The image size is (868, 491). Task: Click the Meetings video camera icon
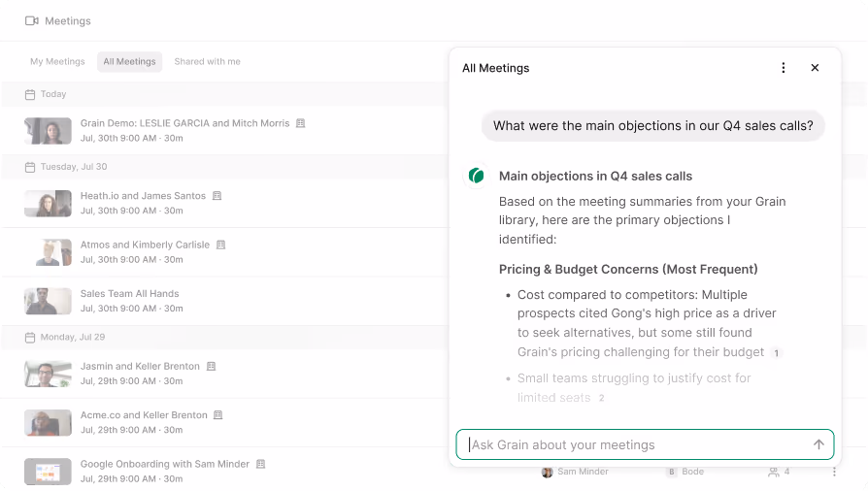[x=32, y=20]
